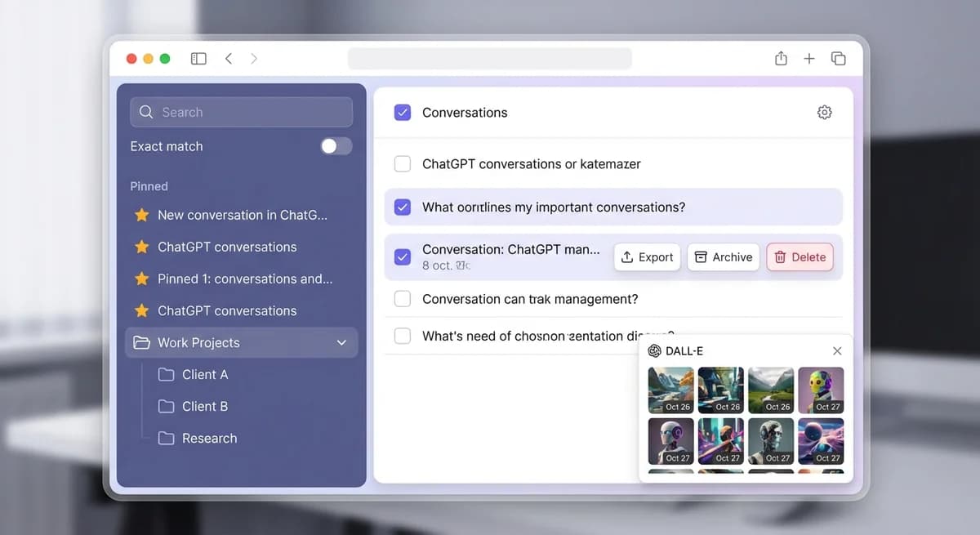The width and height of the screenshot is (980, 535).
Task: Open "Conversation: ChatGPT man..." title
Action: click(x=511, y=249)
